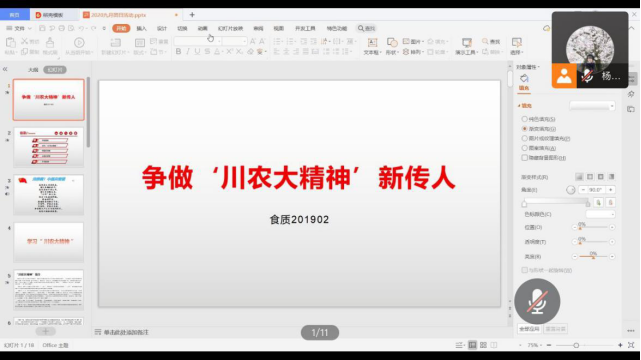Click the Italic formatting icon
Viewport: 641px width, 360px height.
[188, 51]
